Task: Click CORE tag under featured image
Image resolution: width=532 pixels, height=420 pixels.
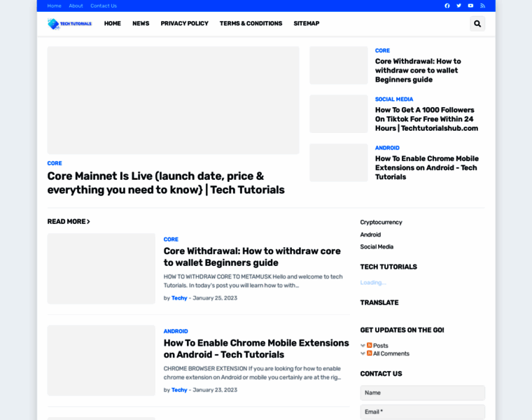Action: [55, 163]
